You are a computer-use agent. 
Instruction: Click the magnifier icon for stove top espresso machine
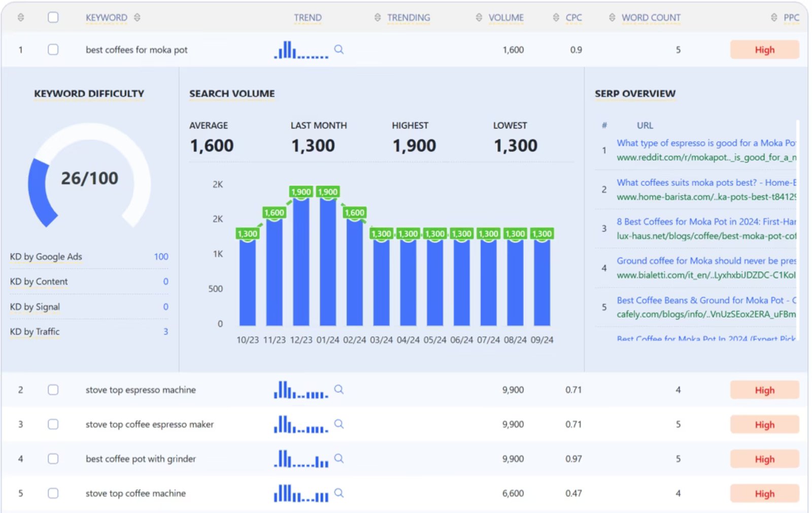pos(339,389)
